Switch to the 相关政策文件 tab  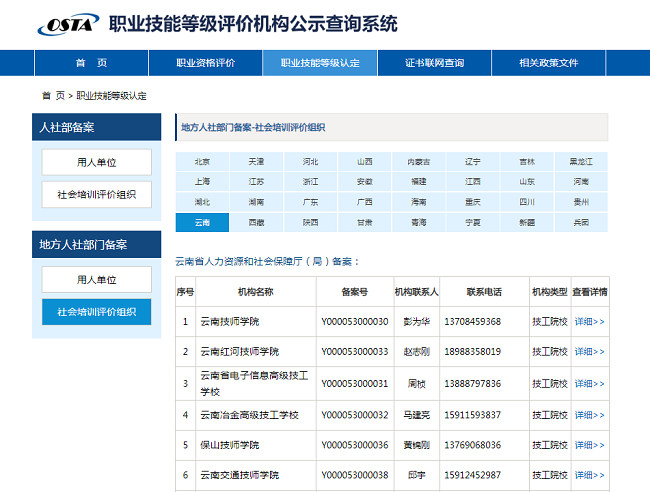click(548, 63)
